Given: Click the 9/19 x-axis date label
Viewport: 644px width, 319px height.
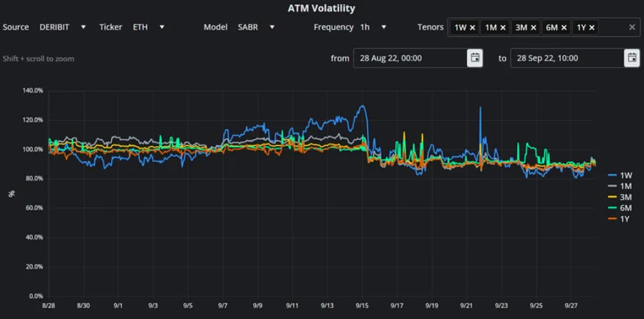Looking at the screenshot, I should [432, 306].
